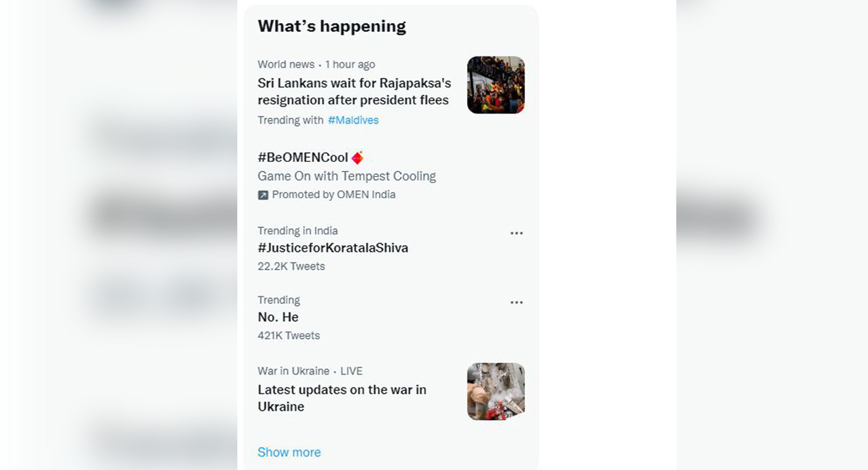Image resolution: width=868 pixels, height=470 pixels.
Task: Click the Trending with label above #Maldives
Action: pyautogui.click(x=292, y=120)
